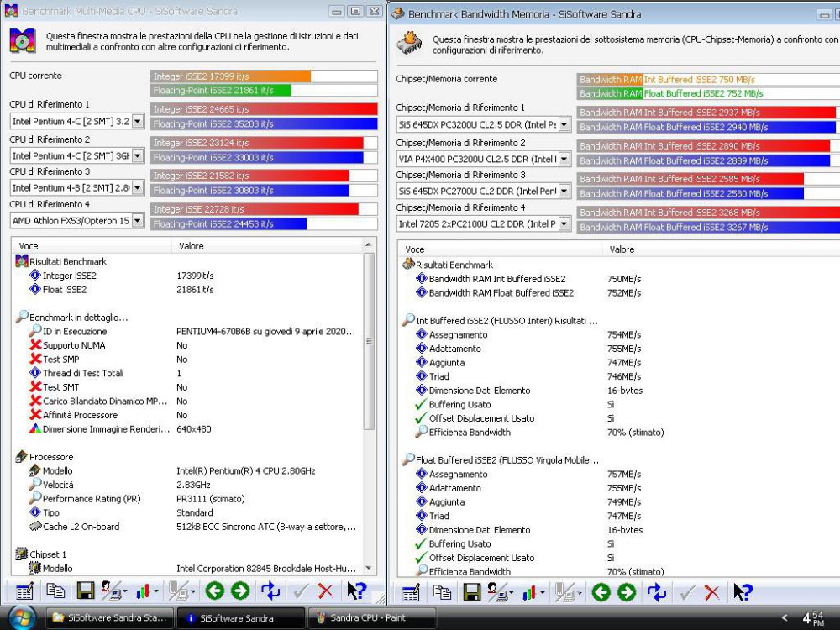Viewport: 840px width, 630px height.
Task: Open the CPU di Riferimento 4 AMD Athlon dropdown
Action: coord(137,221)
